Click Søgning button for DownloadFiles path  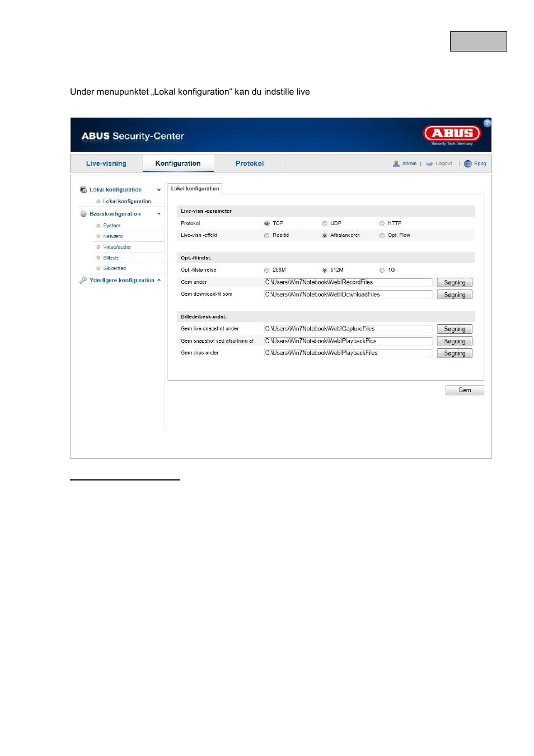click(455, 295)
